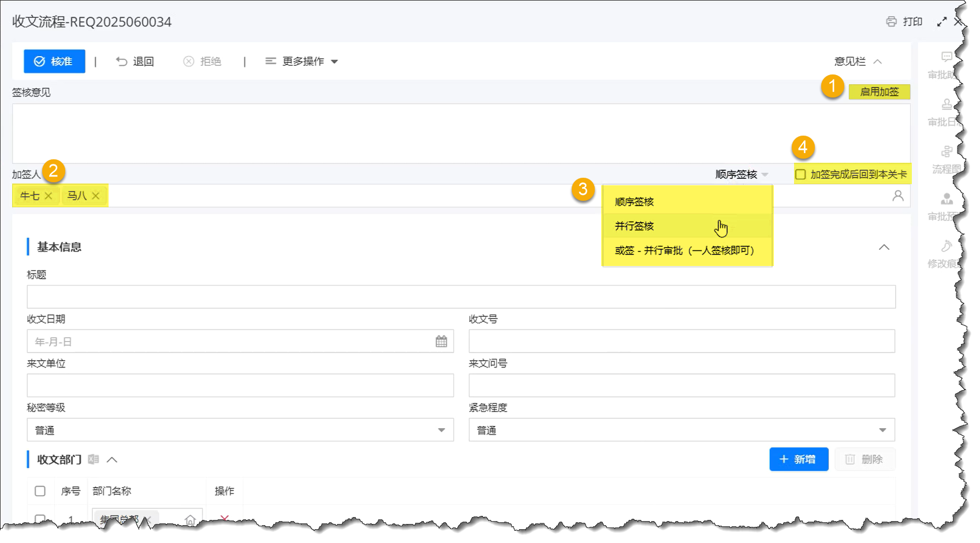The width and height of the screenshot is (980, 543).
Task: Click the 新增 add button
Action: coord(798,459)
